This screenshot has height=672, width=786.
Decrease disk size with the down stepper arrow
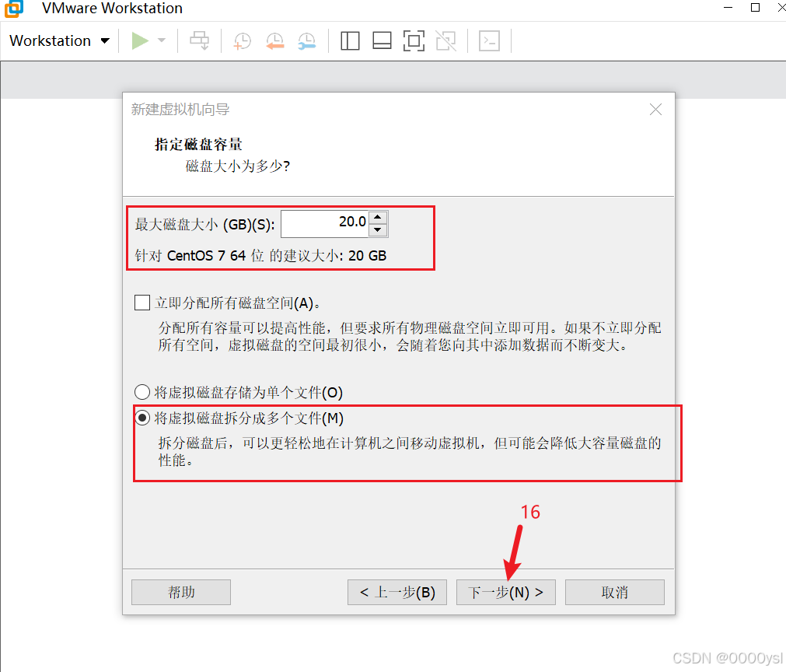tap(378, 230)
